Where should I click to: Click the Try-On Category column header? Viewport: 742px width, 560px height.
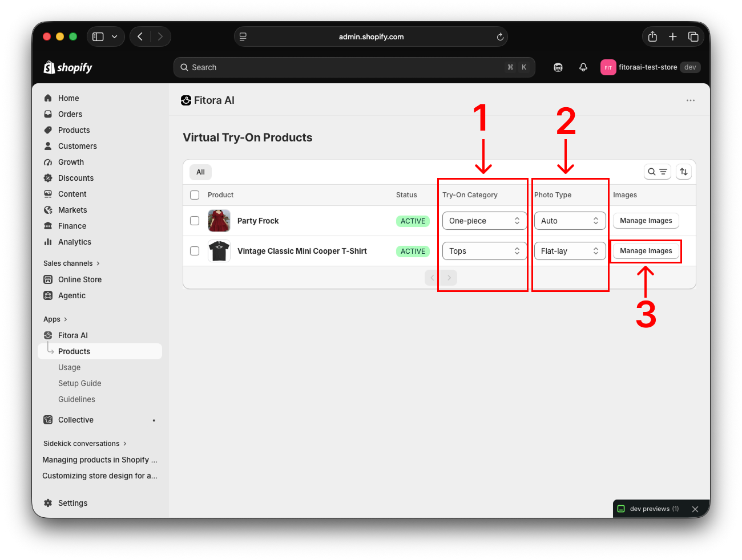click(470, 195)
